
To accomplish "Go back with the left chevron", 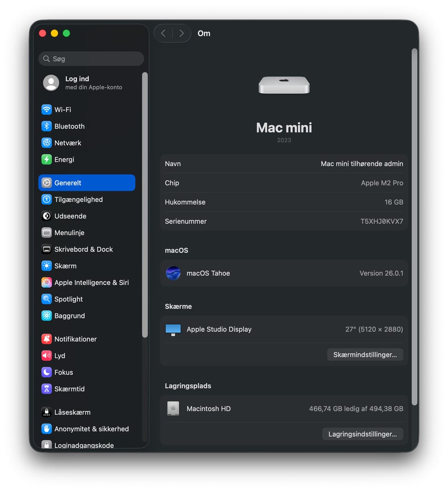I will point(163,33).
